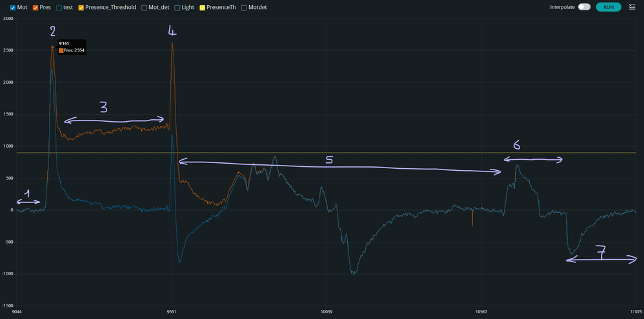Click the 10567 x-axis tick label

[481, 312]
